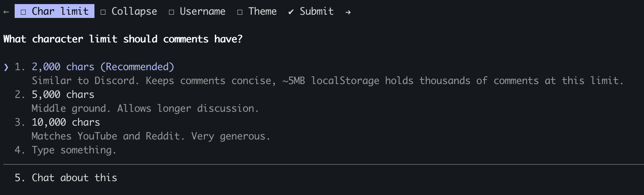Toggle the Collapse checkbox
The height and width of the screenshot is (195, 644).
103,12
